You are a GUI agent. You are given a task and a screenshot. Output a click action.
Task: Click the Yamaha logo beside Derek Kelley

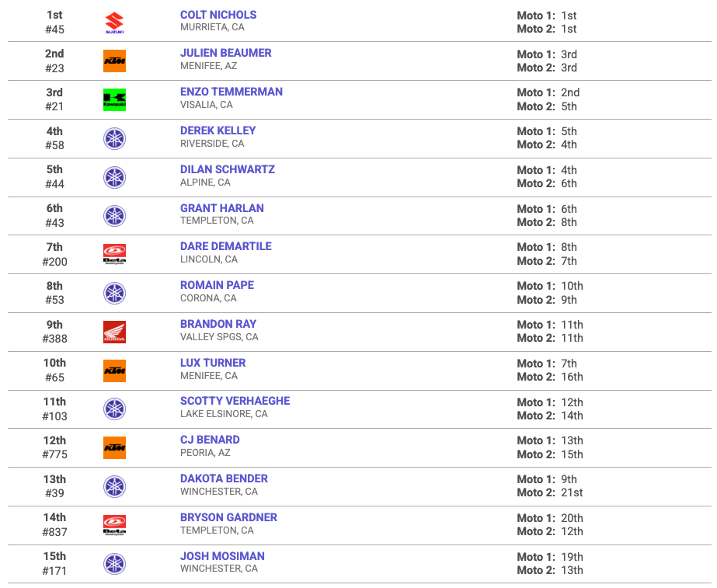pyautogui.click(x=114, y=138)
